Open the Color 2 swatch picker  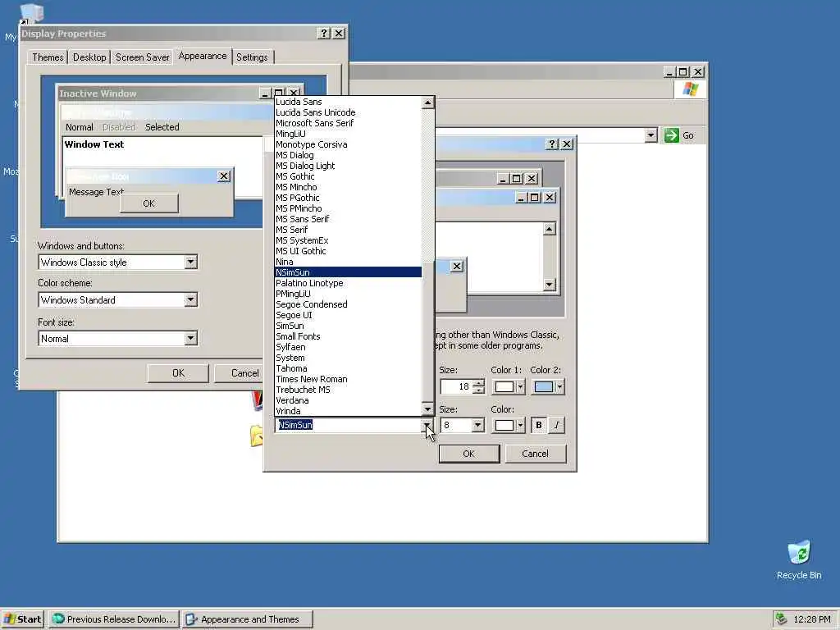(x=547, y=387)
